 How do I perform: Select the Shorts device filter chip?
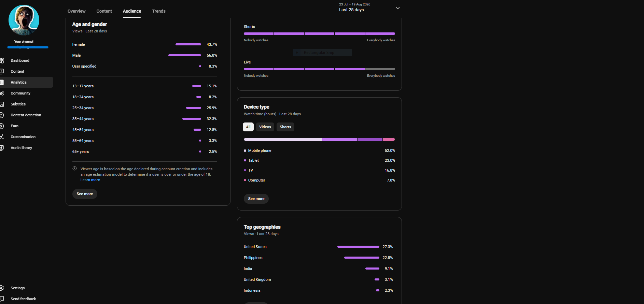(285, 127)
